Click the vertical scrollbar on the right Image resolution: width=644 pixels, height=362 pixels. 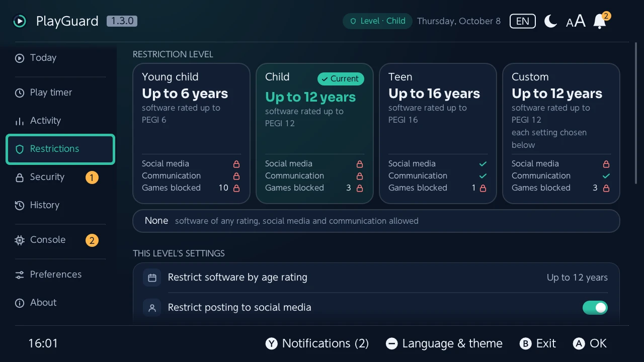click(636, 114)
